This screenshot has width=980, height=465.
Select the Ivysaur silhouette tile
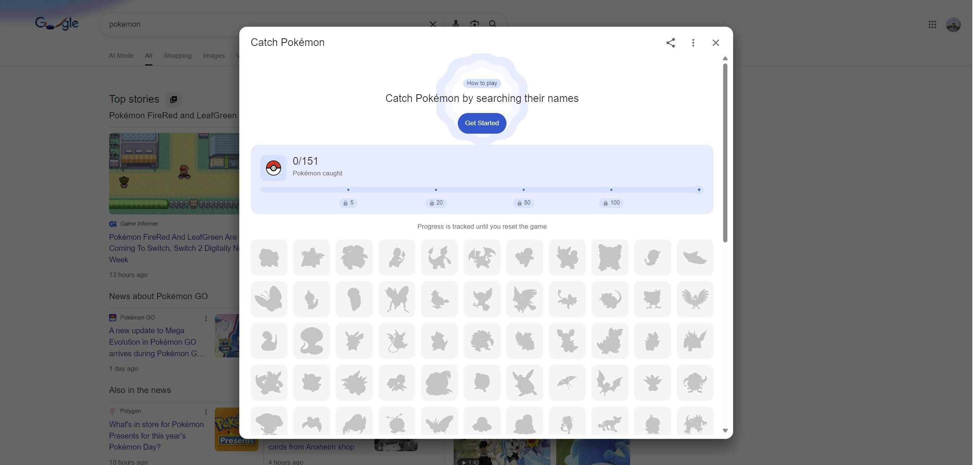312,257
